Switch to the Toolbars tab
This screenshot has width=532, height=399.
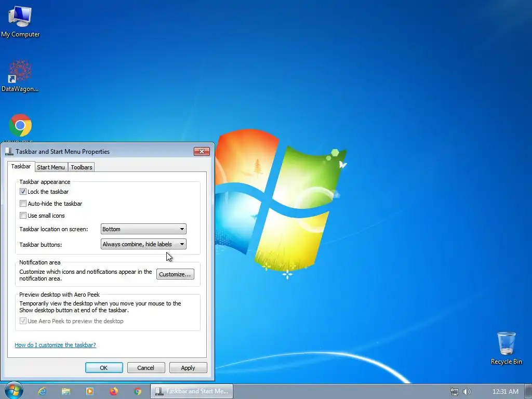(x=82, y=167)
